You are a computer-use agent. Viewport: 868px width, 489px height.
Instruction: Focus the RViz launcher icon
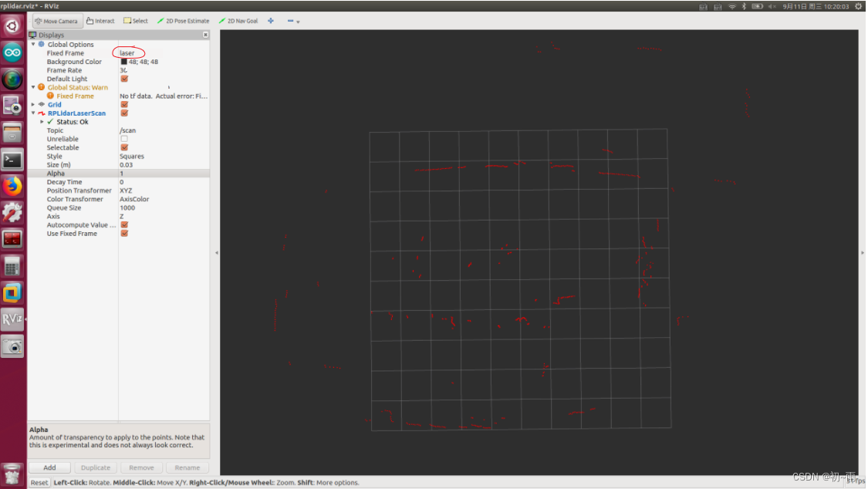[x=12, y=320]
